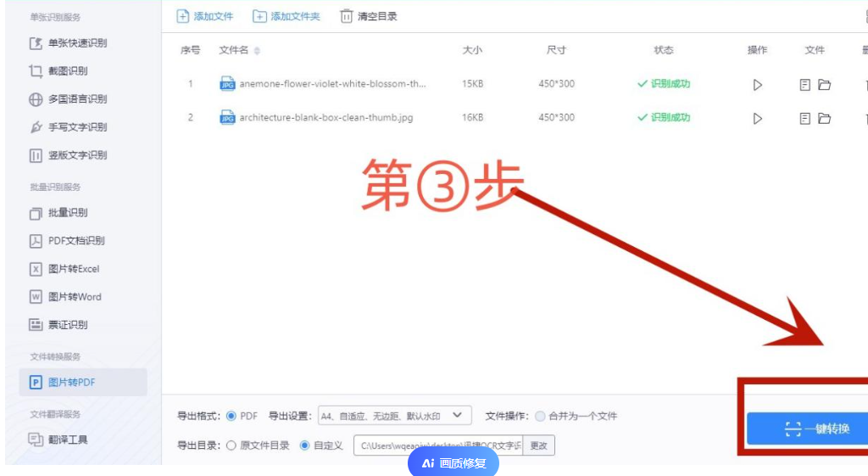This screenshot has height=476, width=868.
Task: Click the 添加文件 plus icon
Action: (x=183, y=16)
